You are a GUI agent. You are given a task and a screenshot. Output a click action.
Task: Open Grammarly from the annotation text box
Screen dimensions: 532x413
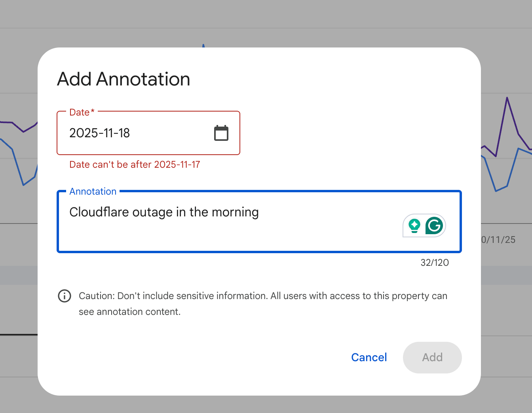pos(434,225)
